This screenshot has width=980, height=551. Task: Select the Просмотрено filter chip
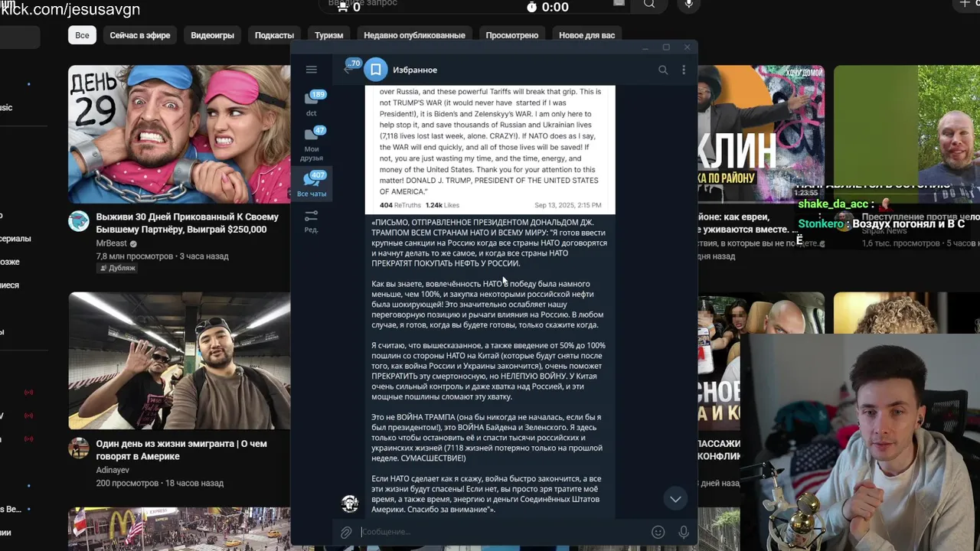coord(512,35)
